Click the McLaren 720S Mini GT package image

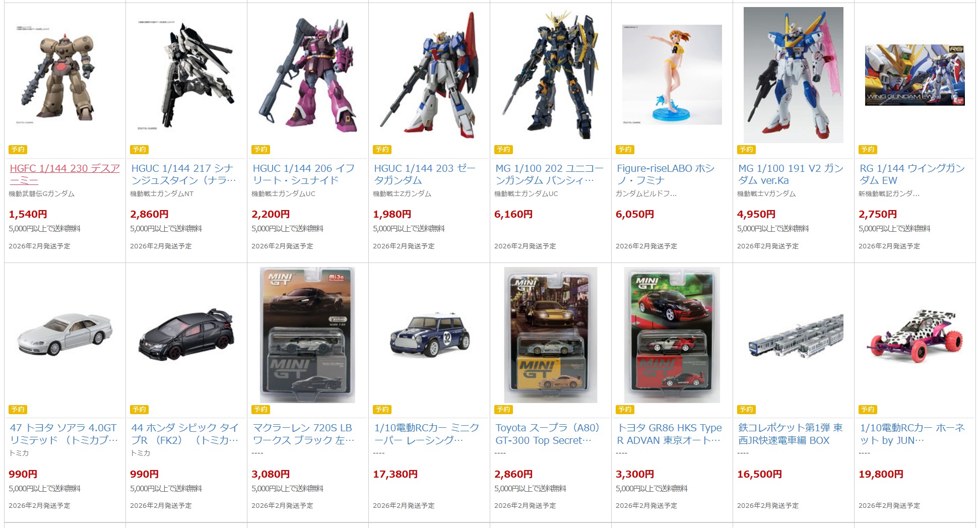point(307,335)
